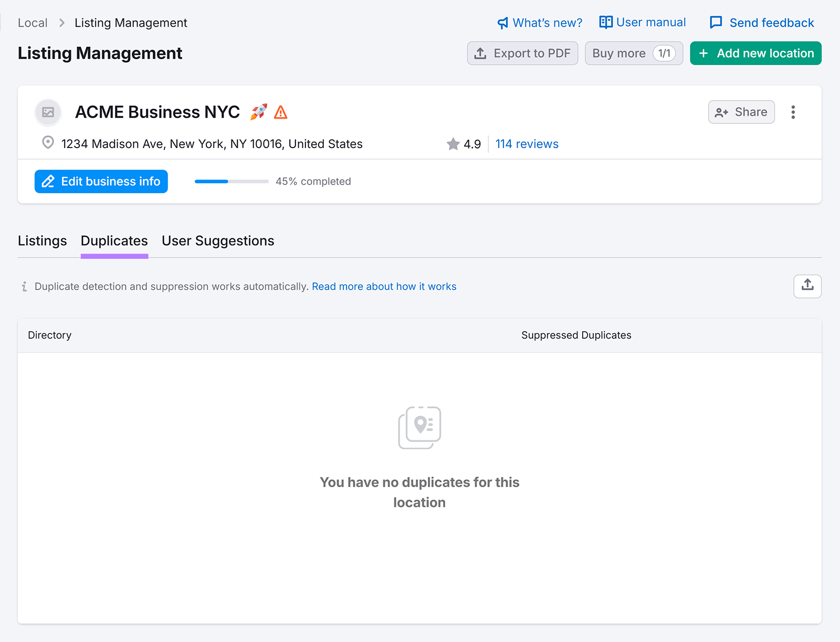Click the Edit business info button
Screen dimensions: 840x642
click(101, 181)
